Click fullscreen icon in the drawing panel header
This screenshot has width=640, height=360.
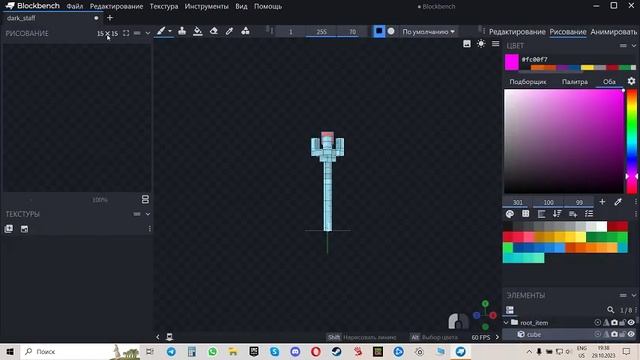[126, 33]
